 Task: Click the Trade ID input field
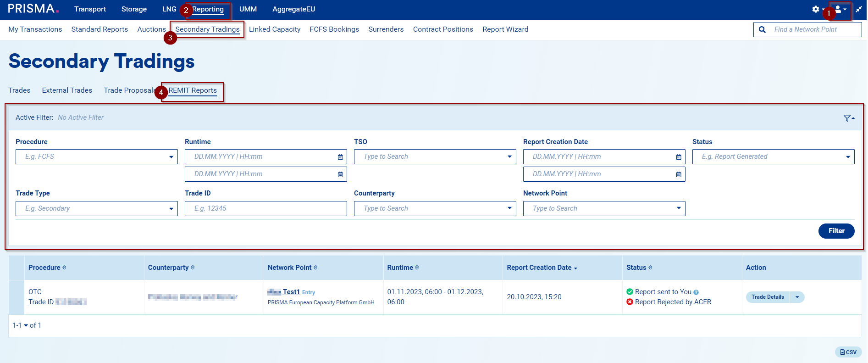tap(265, 208)
